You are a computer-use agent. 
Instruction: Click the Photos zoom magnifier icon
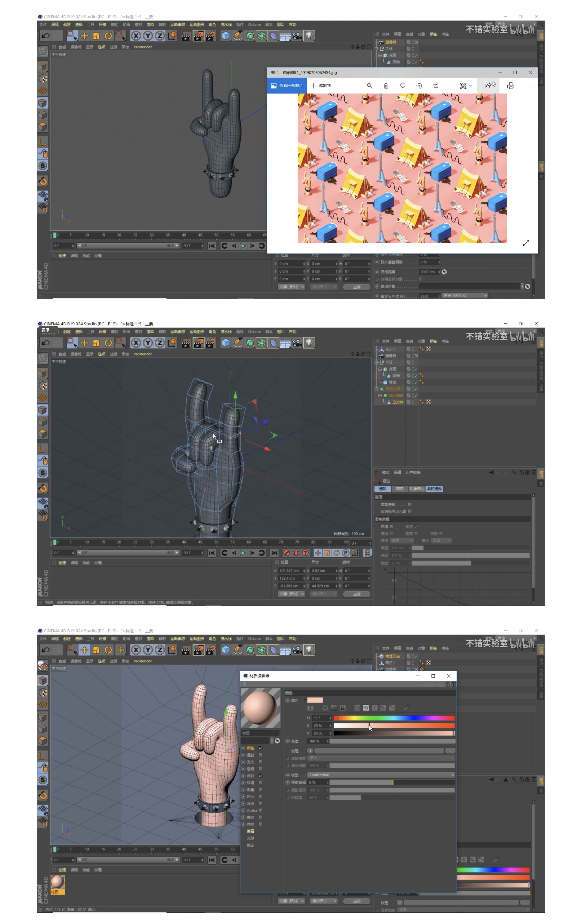pyautogui.click(x=369, y=86)
